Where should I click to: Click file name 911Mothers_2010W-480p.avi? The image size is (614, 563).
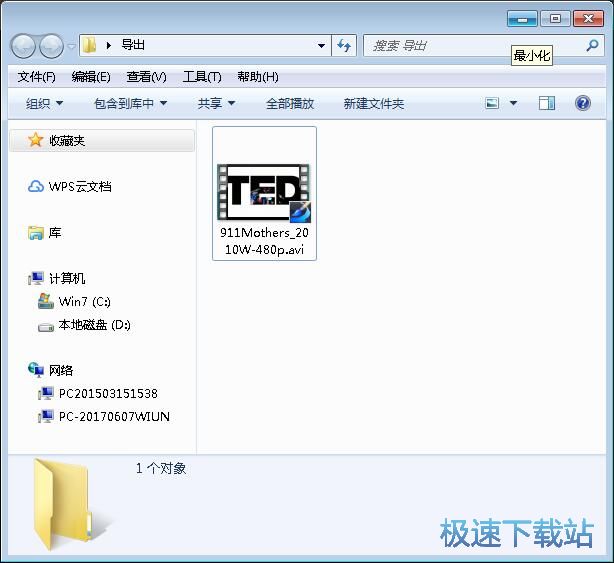(x=264, y=241)
